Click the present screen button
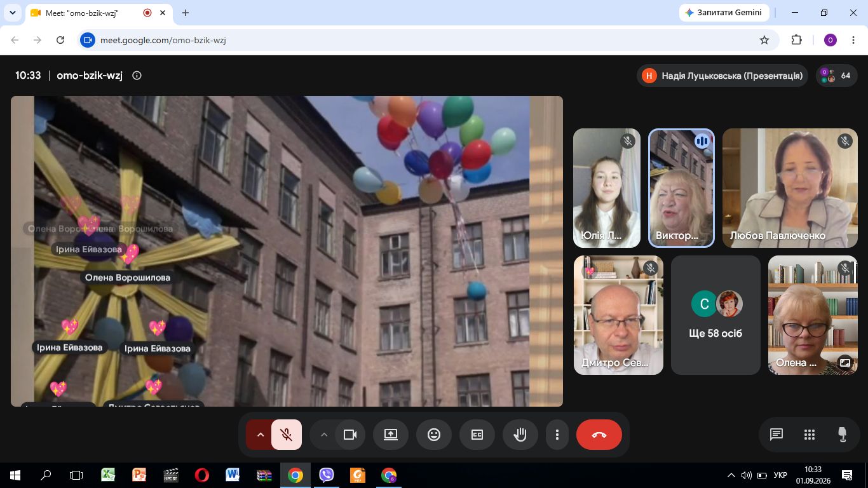Image resolution: width=868 pixels, height=488 pixels. pos(391,435)
